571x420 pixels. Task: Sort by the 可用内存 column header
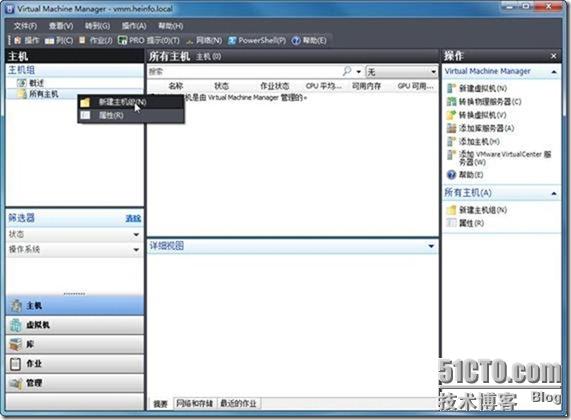(366, 86)
